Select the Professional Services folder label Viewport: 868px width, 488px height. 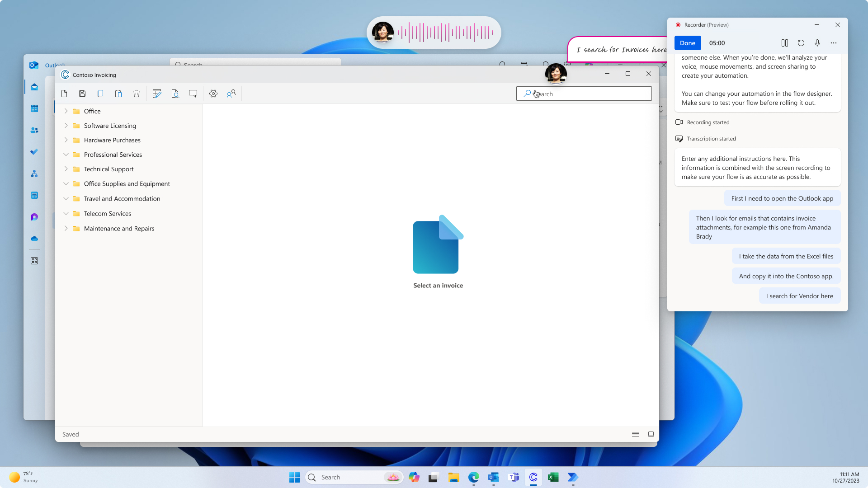(113, 155)
